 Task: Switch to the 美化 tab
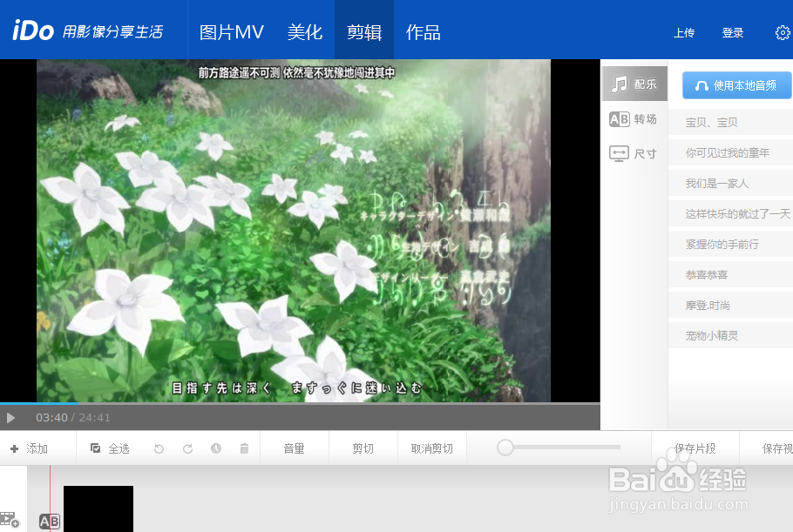305,32
